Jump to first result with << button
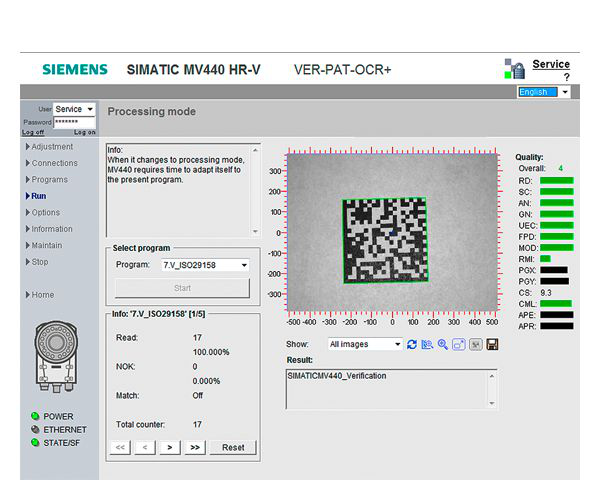 pyautogui.click(x=120, y=447)
